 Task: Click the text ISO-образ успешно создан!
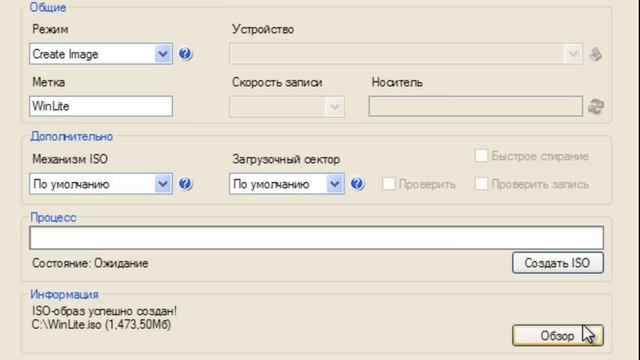tap(104, 311)
